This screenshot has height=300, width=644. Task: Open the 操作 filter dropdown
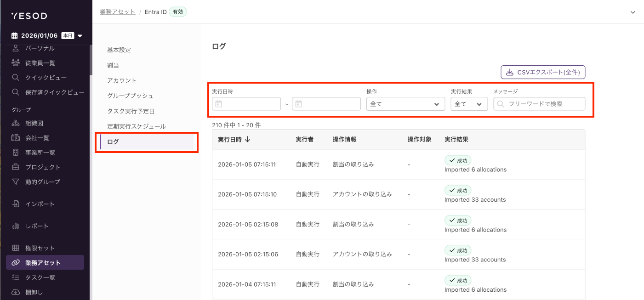tap(405, 104)
